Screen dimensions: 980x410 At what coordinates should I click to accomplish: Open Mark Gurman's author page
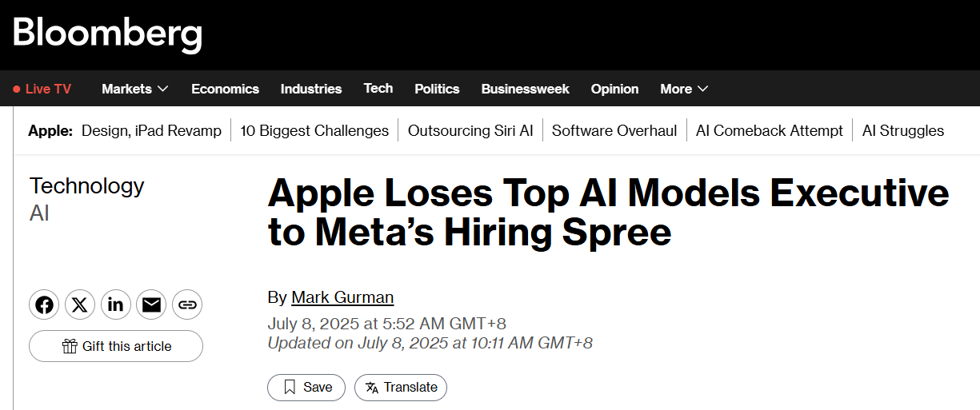(x=342, y=297)
